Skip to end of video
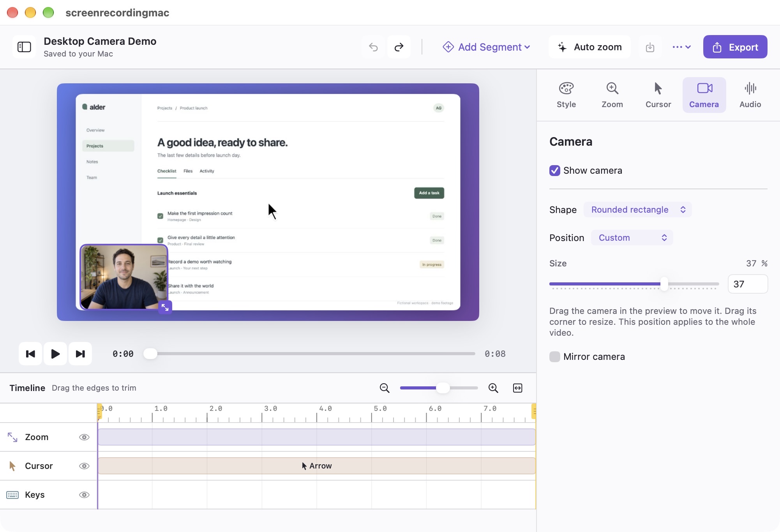The height and width of the screenshot is (532, 780). click(80, 354)
